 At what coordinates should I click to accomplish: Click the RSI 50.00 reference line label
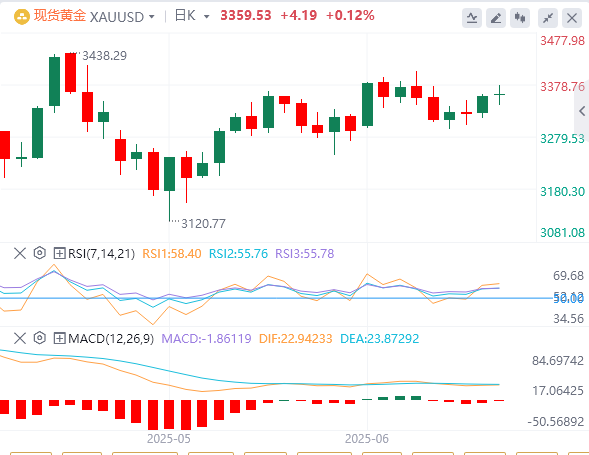pyautogui.click(x=568, y=299)
